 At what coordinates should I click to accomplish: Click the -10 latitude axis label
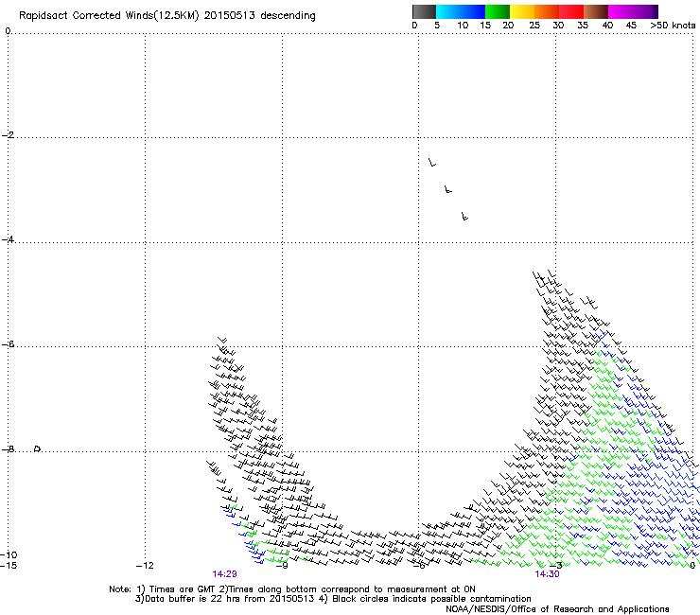pyautogui.click(x=9, y=555)
